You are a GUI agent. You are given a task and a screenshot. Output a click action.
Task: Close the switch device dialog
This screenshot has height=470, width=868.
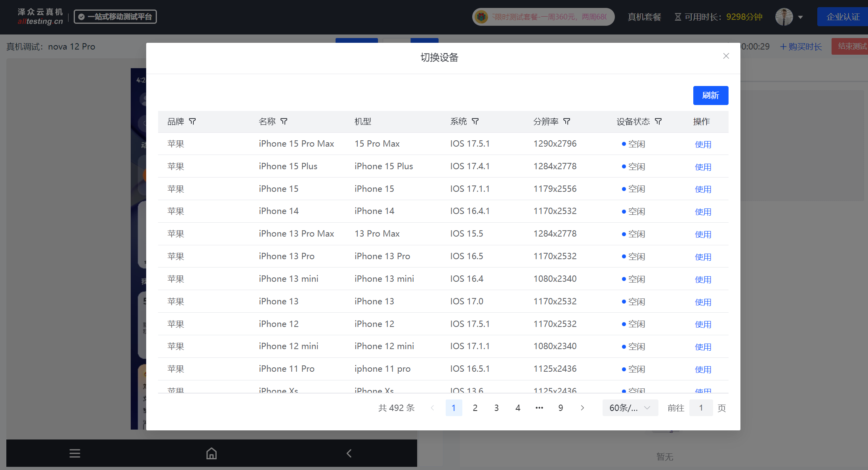pyautogui.click(x=726, y=56)
